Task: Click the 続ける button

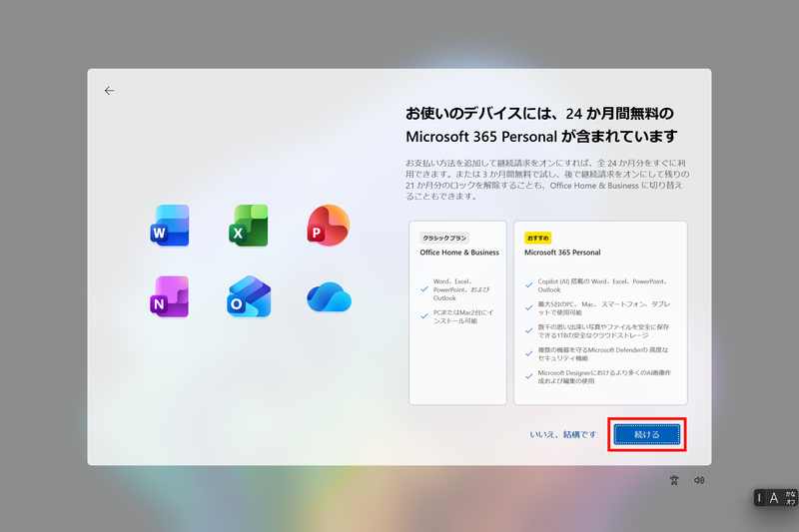Action: (x=646, y=434)
